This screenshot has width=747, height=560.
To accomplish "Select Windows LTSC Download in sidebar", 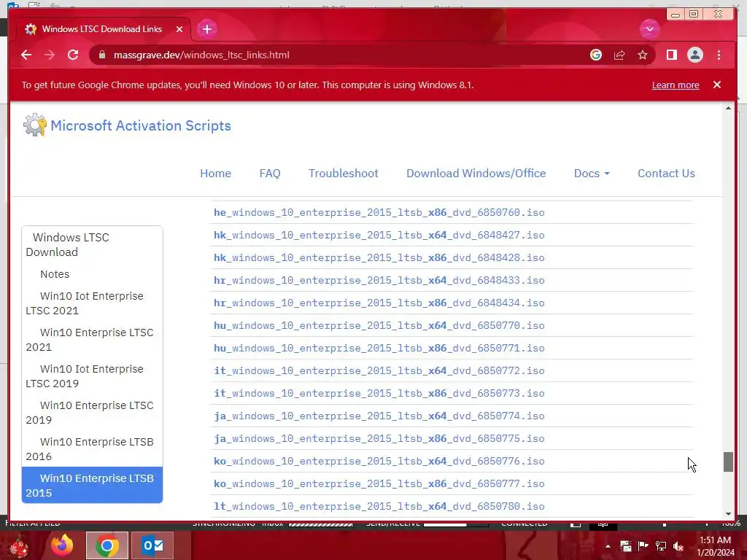I will point(92,245).
